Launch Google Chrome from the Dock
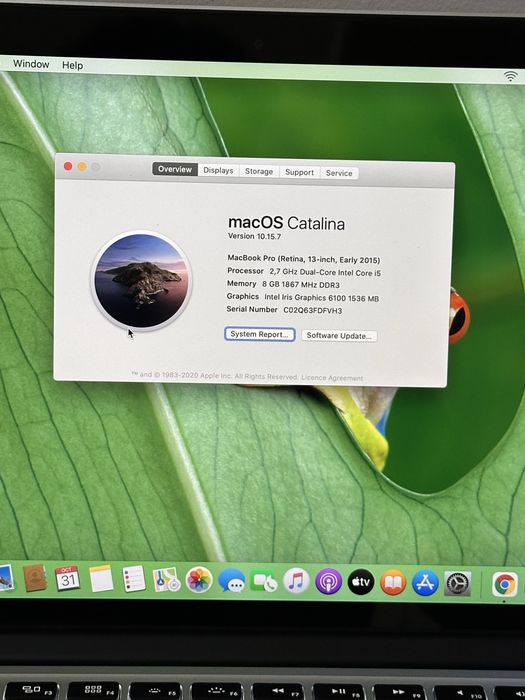 505,584
